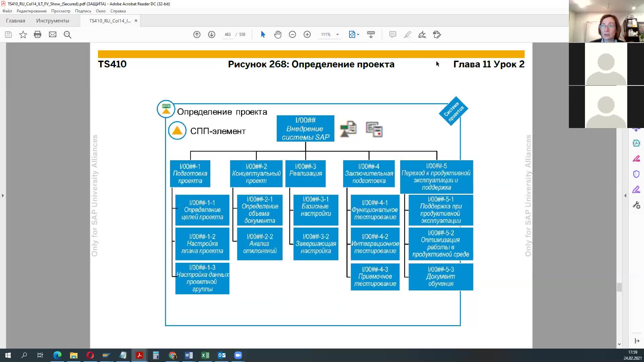Activate the selection arrow tool
Viewport: 644px width, 362px height.
tap(263, 35)
